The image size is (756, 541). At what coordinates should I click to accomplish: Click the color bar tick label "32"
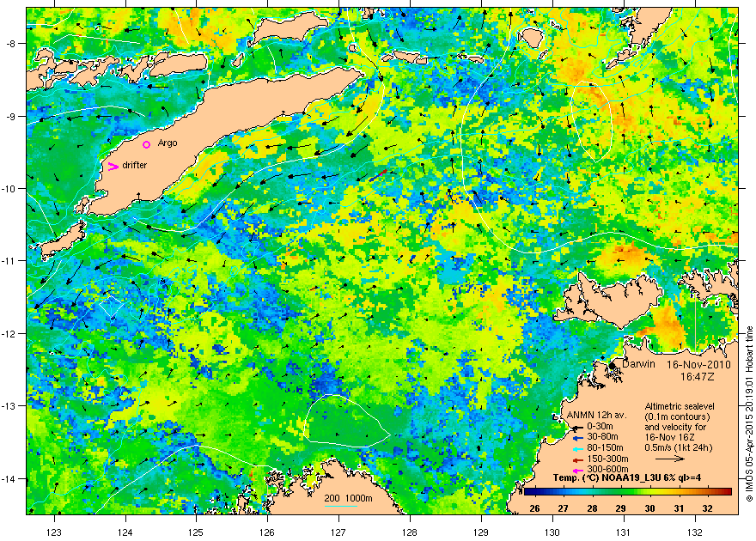point(708,508)
